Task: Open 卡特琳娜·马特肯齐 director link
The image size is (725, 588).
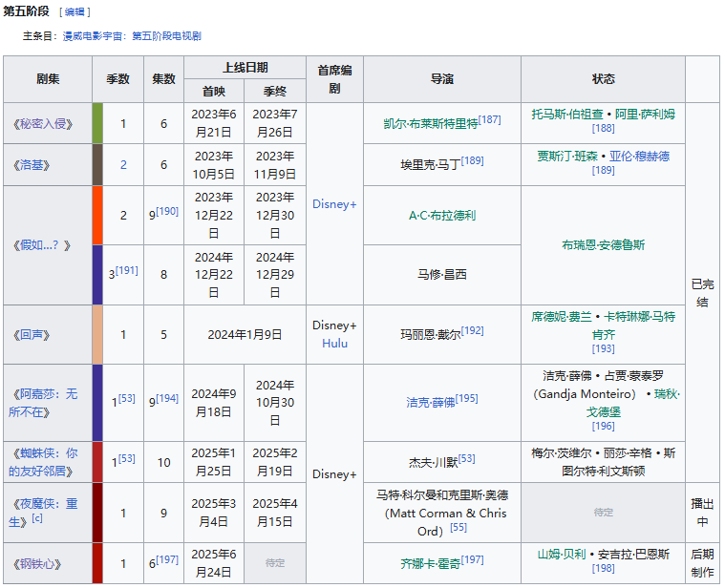Action: (640, 325)
